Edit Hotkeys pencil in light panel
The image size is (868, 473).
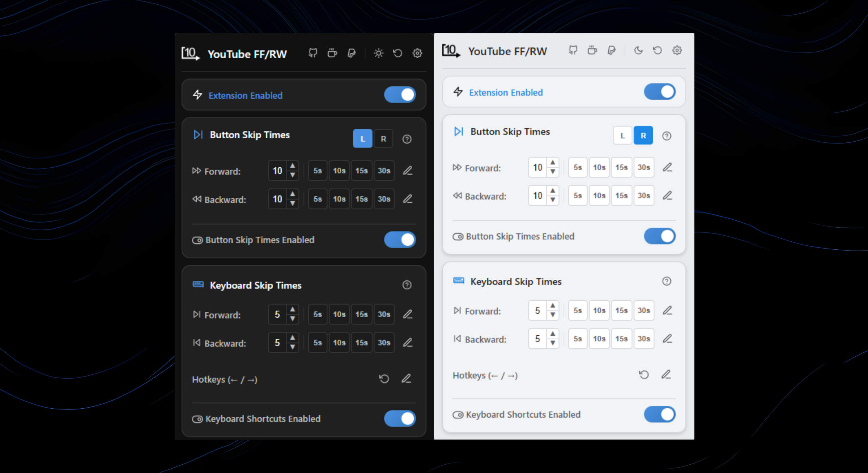point(666,374)
